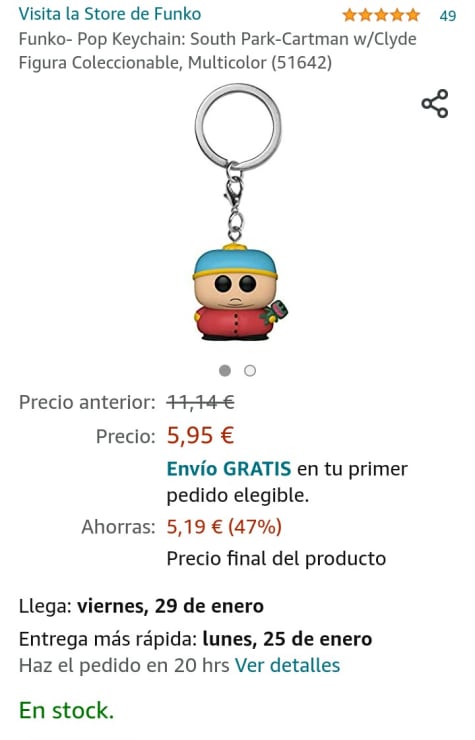The image size is (475, 740).
Task: Tap the keyring at top of the image
Action: 238,126
